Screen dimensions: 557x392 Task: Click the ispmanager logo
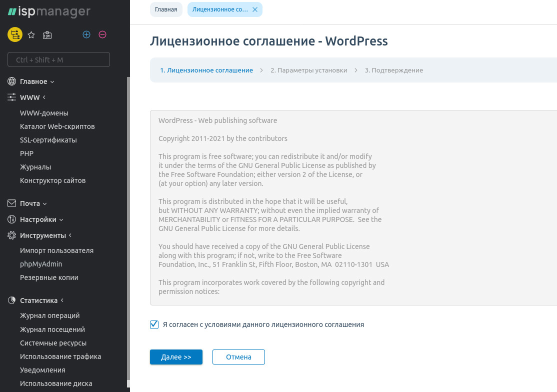pyautogui.click(x=49, y=11)
